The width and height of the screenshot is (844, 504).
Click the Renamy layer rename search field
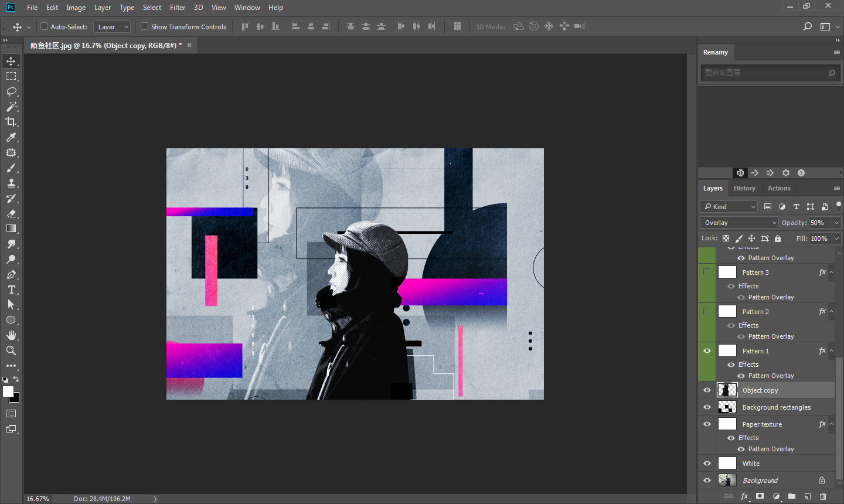770,73
